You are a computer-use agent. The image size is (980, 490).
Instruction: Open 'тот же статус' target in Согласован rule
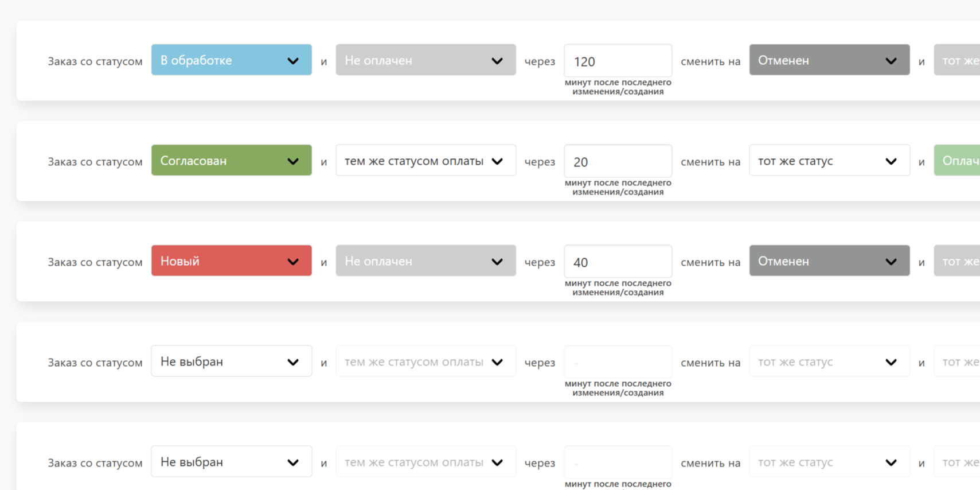pos(829,161)
